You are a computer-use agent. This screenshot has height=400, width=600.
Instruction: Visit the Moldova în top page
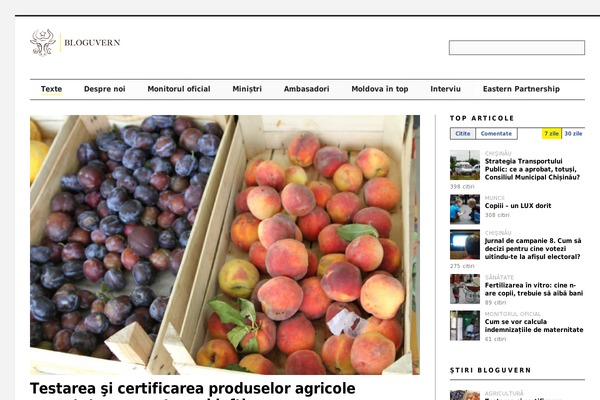click(380, 89)
